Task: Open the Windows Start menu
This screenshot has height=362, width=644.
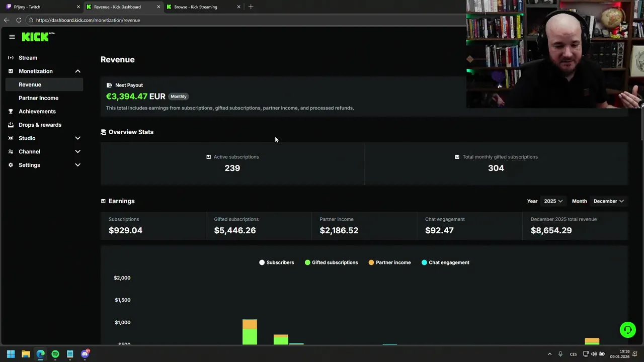Action: pyautogui.click(x=11, y=354)
